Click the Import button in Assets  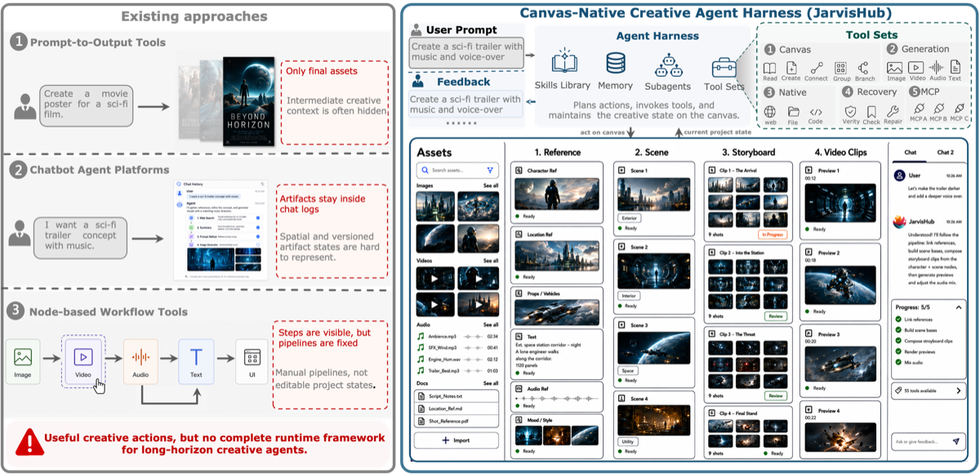(x=457, y=440)
